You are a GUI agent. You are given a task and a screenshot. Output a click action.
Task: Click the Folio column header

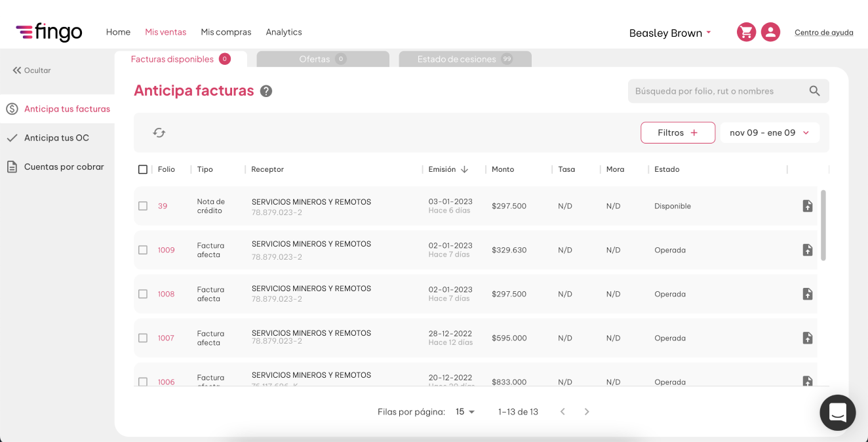167,169
